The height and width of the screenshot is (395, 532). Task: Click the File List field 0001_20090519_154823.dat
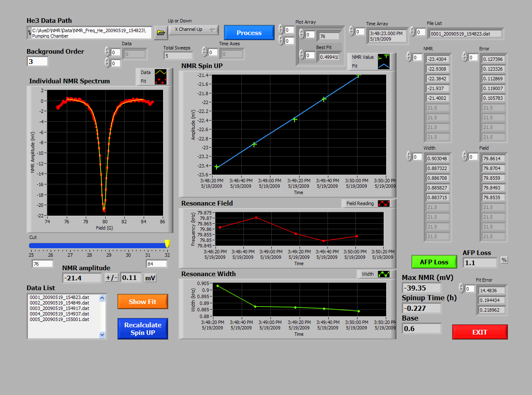(x=465, y=33)
